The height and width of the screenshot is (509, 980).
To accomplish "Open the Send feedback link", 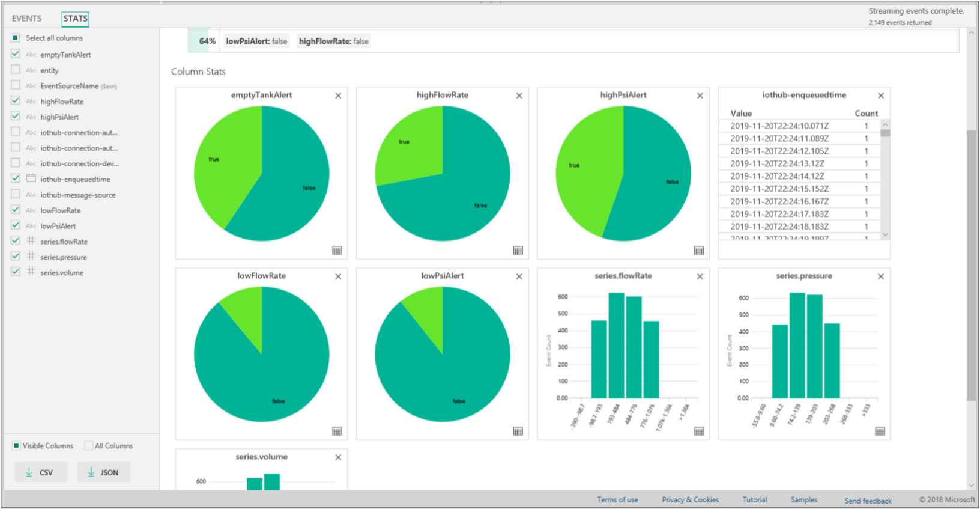I will [x=868, y=501].
